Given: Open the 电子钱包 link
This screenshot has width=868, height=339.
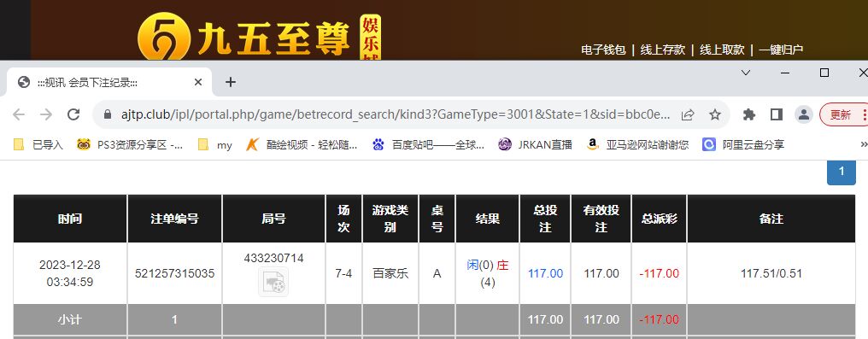Looking at the screenshot, I should (603, 50).
